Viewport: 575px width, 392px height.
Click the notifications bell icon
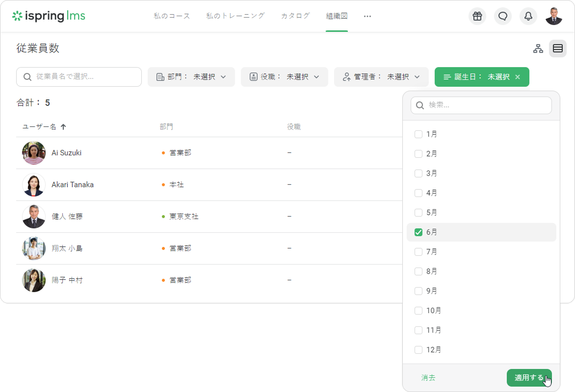coord(528,16)
